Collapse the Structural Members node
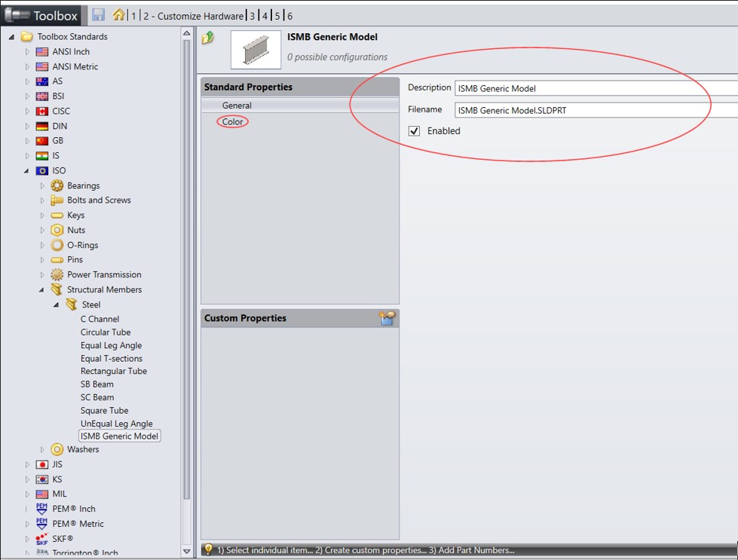This screenshot has width=738, height=560. point(41,290)
